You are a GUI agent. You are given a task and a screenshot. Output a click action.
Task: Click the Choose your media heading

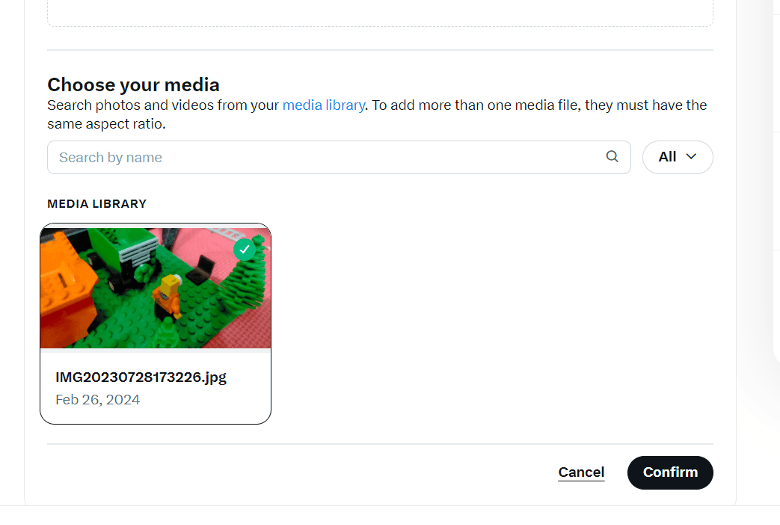click(x=133, y=85)
